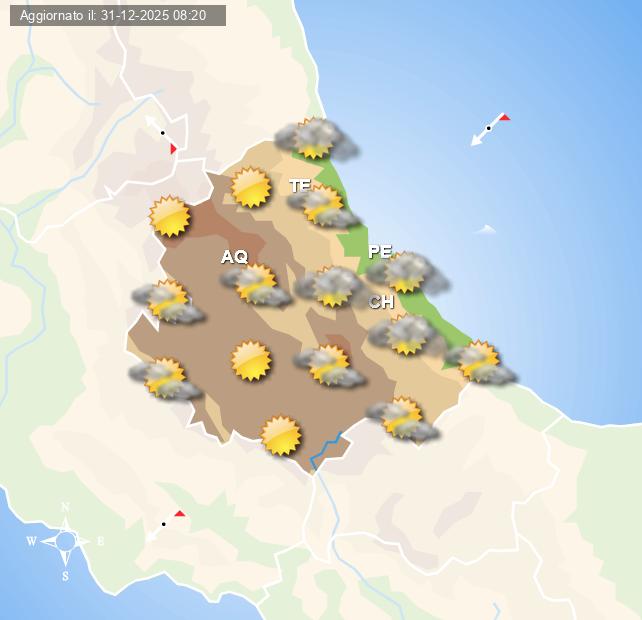Click the southernmost sun icon near the river
Image resolution: width=642 pixels, height=620 pixels.
281,435
